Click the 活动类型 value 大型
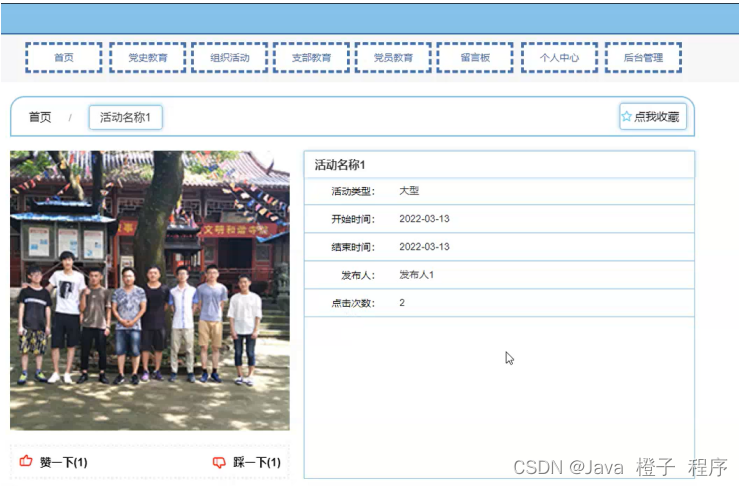This screenshot has width=743, height=486. (x=409, y=190)
